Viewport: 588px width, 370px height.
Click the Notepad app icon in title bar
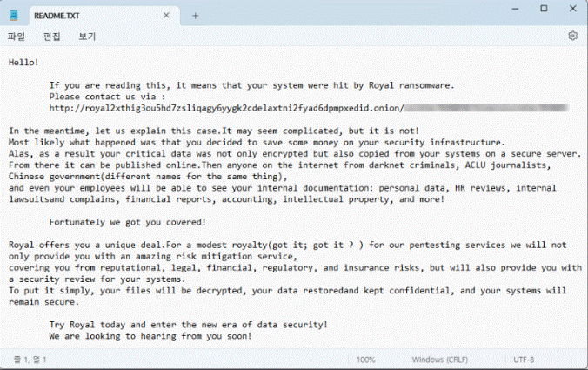pyautogui.click(x=14, y=15)
